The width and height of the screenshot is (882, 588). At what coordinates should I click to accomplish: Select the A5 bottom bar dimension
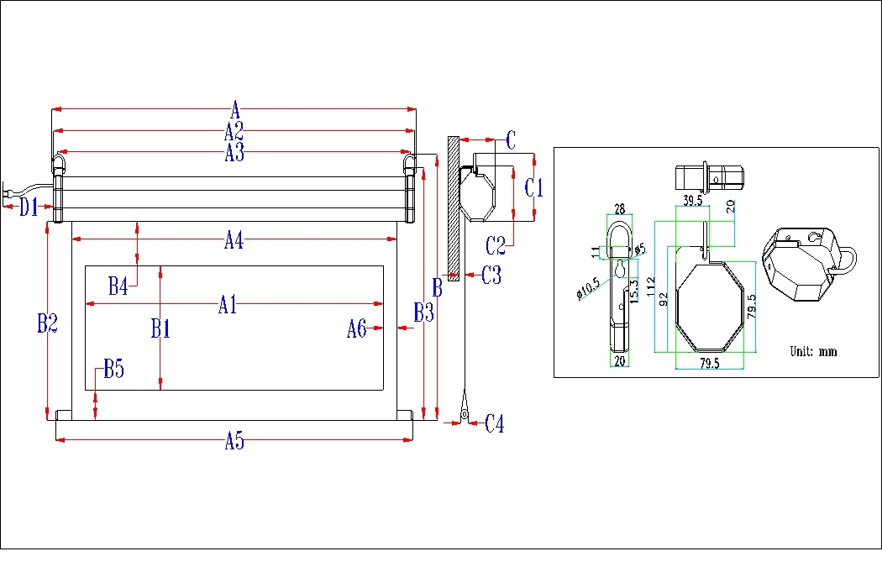coord(235,438)
